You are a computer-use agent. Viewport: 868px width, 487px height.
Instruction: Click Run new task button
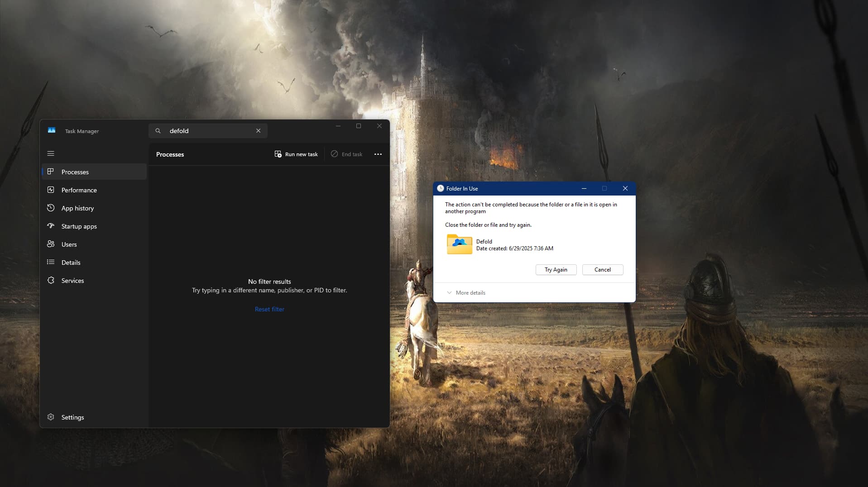point(296,154)
